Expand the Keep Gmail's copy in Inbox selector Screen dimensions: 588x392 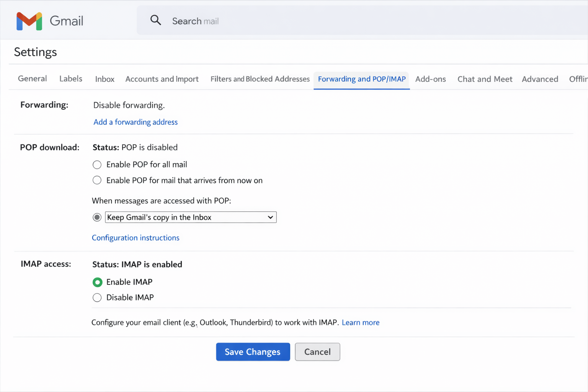[269, 217]
